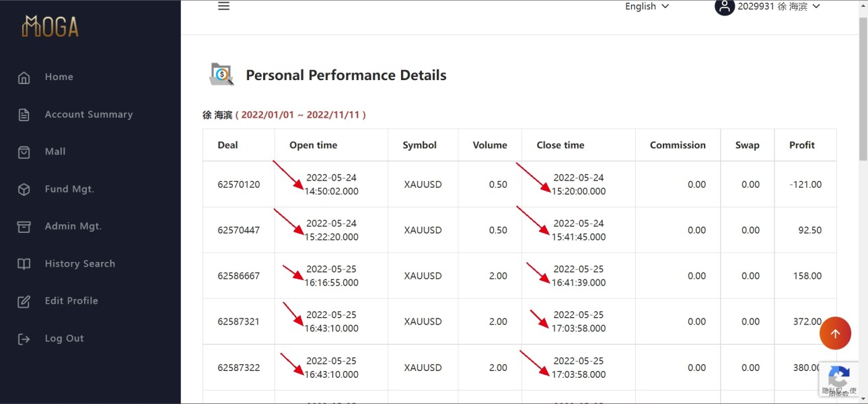Click the MOGA logo
Screen dimensions: 868x404
click(50, 26)
